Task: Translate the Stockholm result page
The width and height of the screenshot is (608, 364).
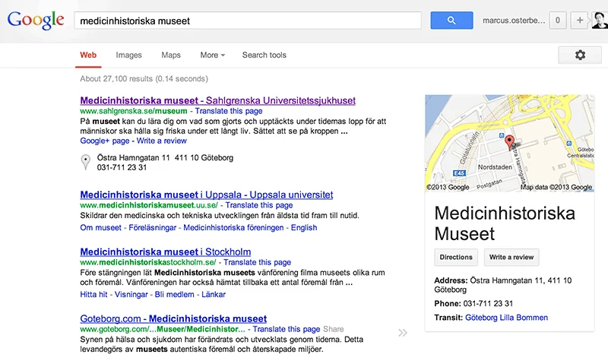Action: 257,262
